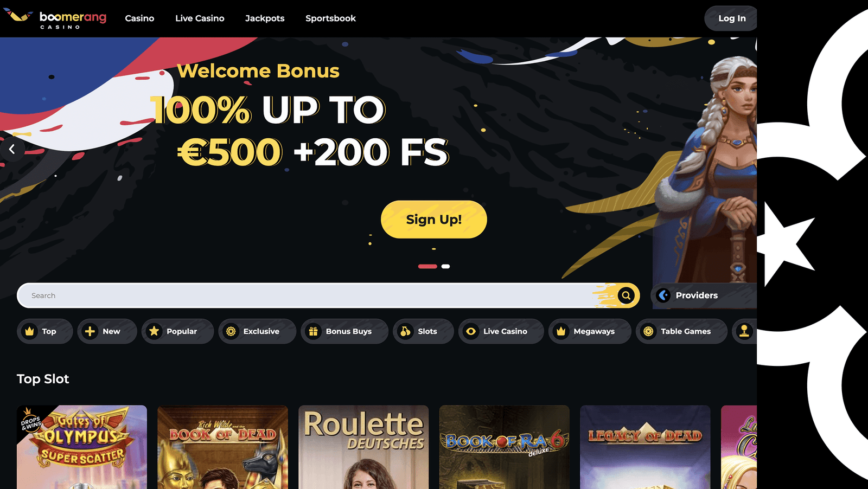Choose the Bonus Buys gift category
Screen dimensions: 868x489
(x=344, y=331)
